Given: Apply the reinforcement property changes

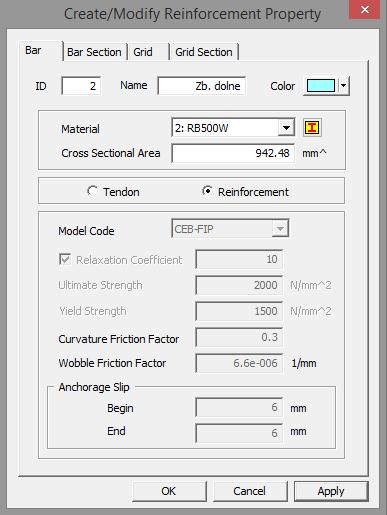Looking at the screenshot, I should pos(331,491).
